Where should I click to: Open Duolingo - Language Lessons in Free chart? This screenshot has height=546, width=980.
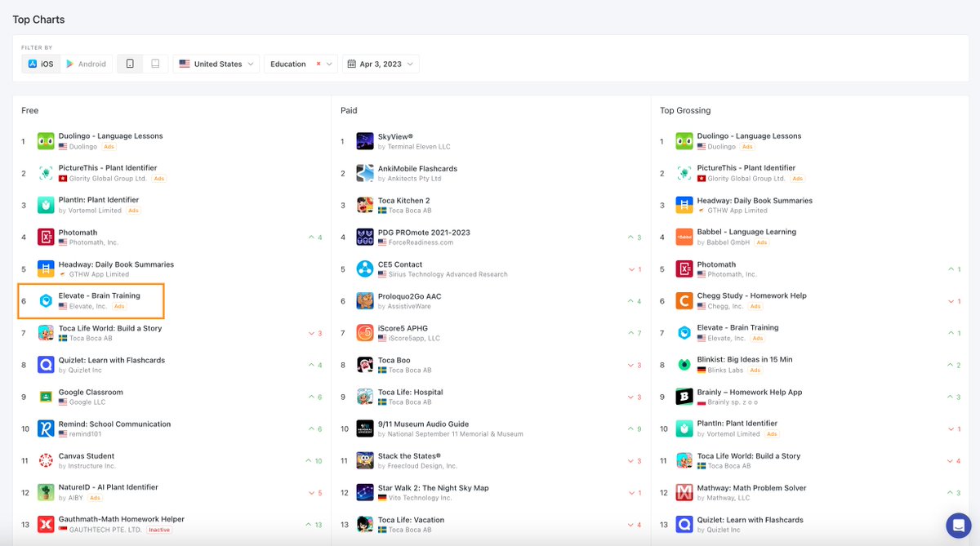(110, 136)
